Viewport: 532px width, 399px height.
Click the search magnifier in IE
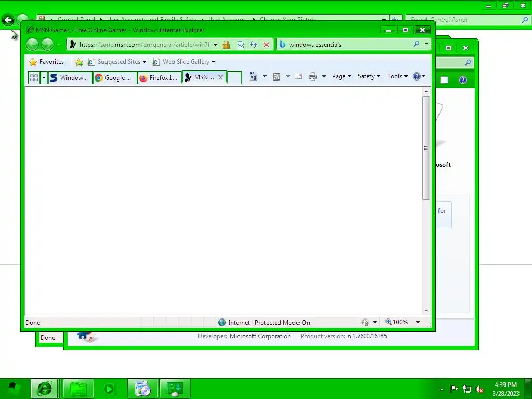416,44
